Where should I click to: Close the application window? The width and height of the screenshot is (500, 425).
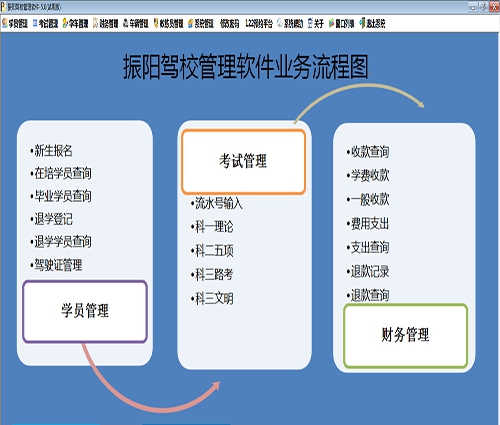pos(494,7)
